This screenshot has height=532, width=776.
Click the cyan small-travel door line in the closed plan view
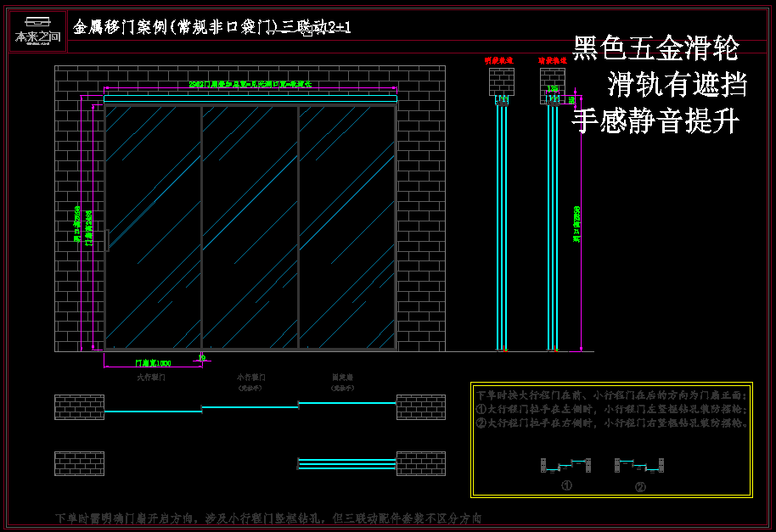coord(250,407)
